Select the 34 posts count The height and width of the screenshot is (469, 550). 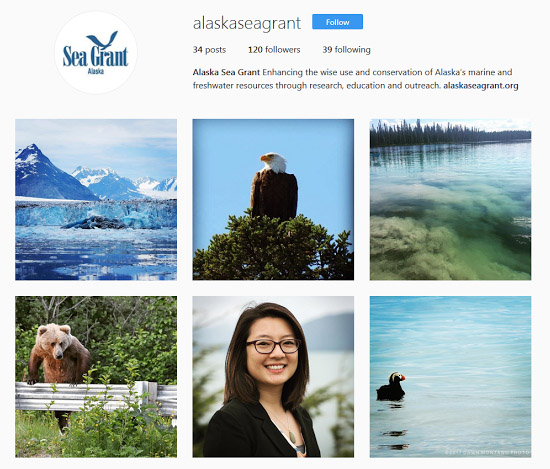click(209, 50)
